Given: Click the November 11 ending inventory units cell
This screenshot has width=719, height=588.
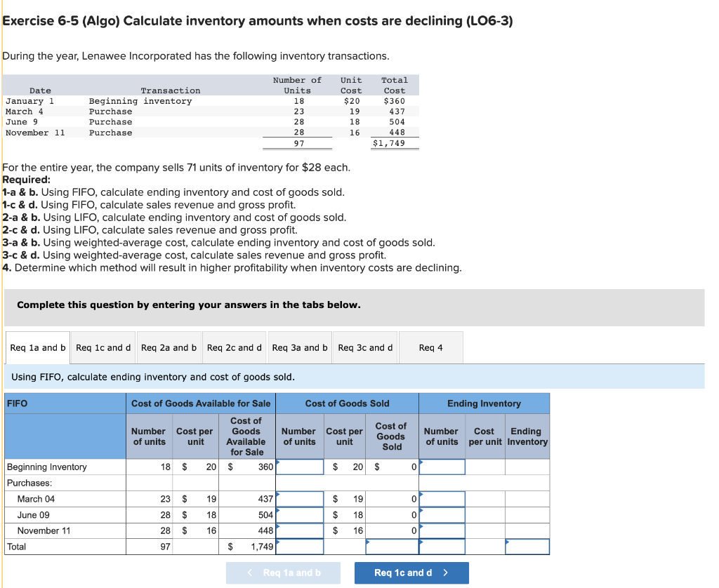Looking at the screenshot, I should pos(442,530).
